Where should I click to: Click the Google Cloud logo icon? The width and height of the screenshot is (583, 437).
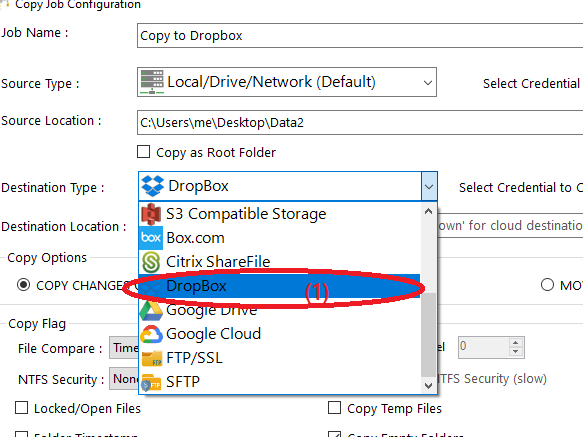pos(151,334)
